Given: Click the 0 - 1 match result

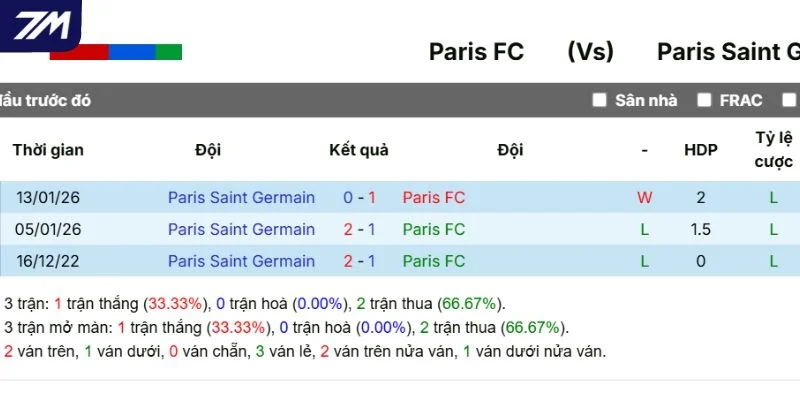Looking at the screenshot, I should (x=359, y=197).
